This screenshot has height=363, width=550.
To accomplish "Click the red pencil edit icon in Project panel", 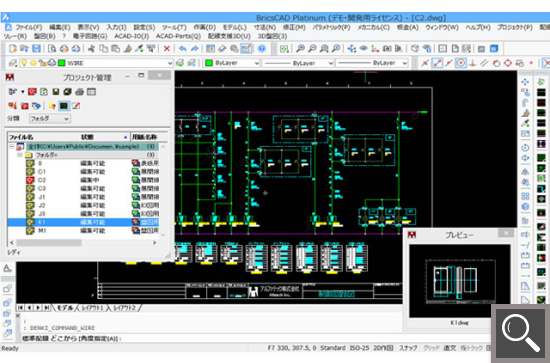I will point(75,106).
